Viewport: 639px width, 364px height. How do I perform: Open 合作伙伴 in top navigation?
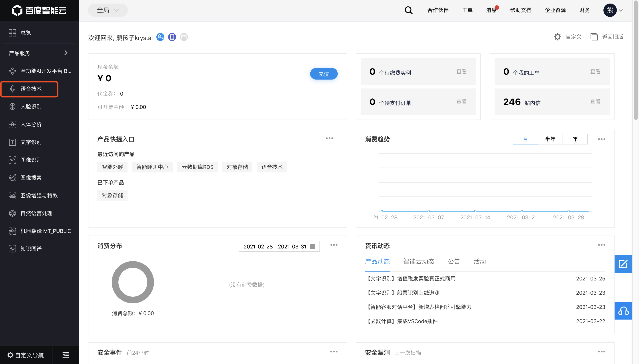438,10
